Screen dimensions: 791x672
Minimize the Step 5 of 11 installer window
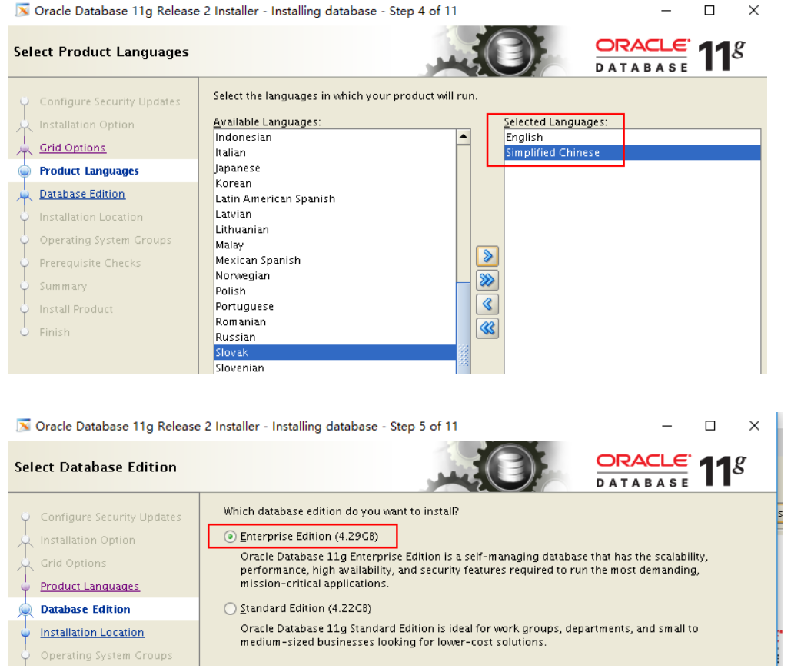[x=667, y=426]
